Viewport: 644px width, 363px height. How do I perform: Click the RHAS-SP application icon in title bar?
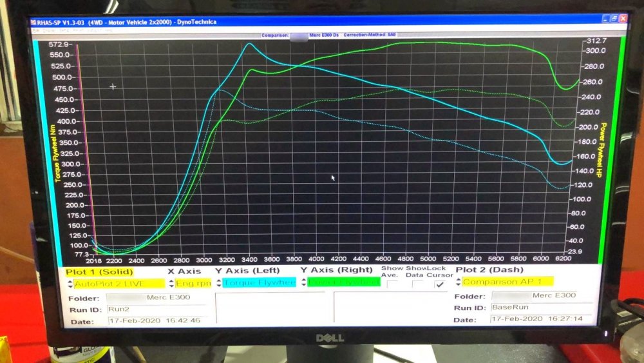click(33, 22)
